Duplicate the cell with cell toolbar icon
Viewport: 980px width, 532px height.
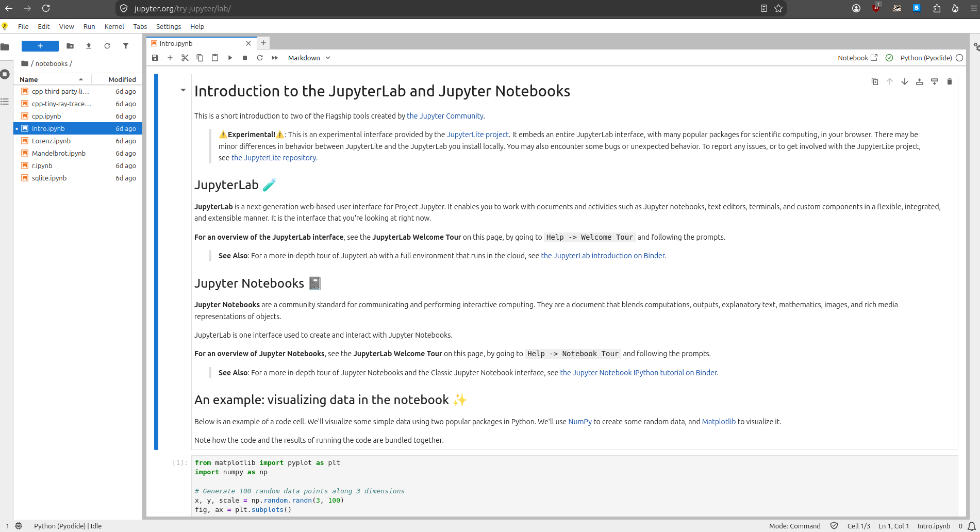[x=875, y=81]
